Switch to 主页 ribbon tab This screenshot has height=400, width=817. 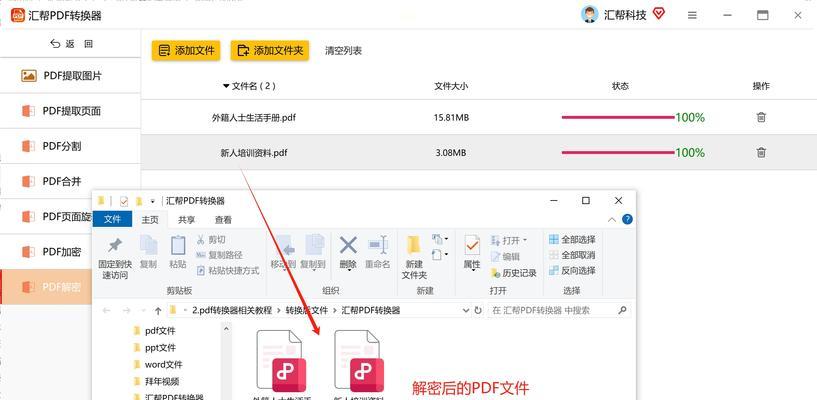point(150,220)
